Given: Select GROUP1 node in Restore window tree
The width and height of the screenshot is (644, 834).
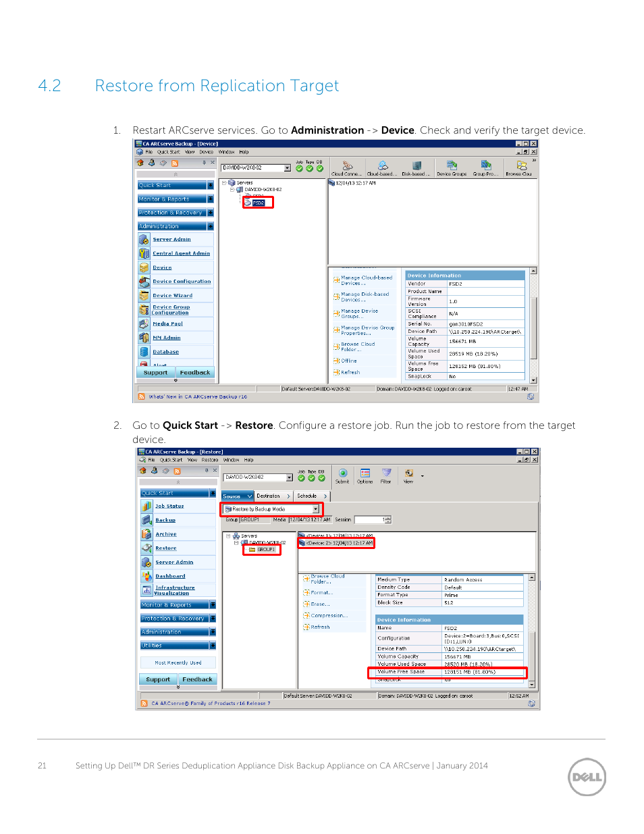Looking at the screenshot, I should click(266, 550).
